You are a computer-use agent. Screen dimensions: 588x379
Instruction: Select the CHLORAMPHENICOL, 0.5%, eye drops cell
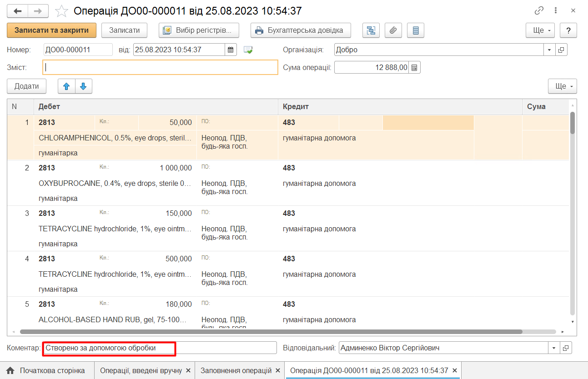pos(116,138)
